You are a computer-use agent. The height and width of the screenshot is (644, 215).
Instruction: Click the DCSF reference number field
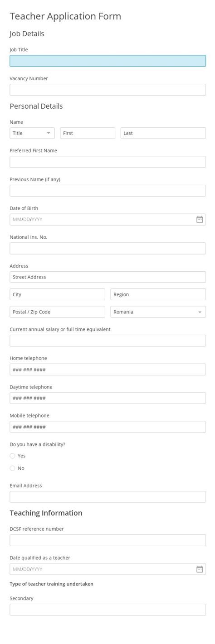108,540
